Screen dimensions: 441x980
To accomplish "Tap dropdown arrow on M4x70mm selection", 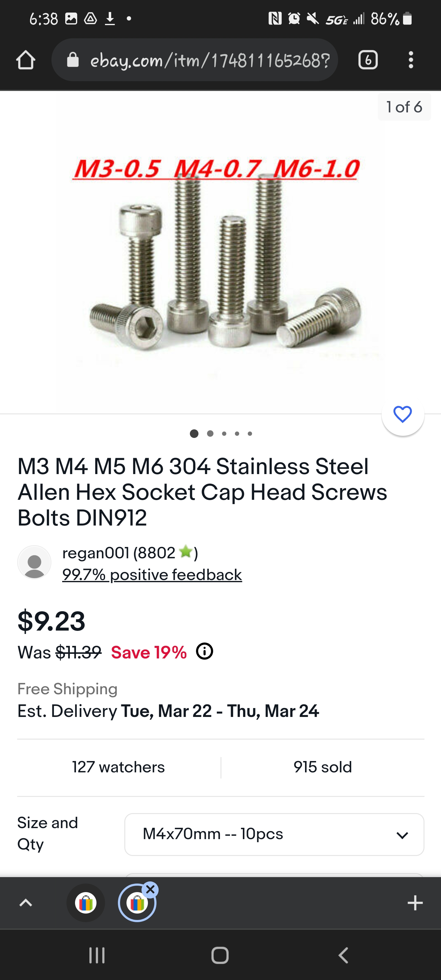I will pos(402,835).
